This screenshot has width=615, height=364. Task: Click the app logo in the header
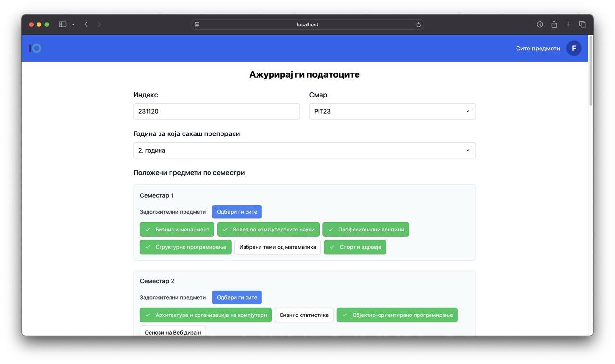coord(36,48)
